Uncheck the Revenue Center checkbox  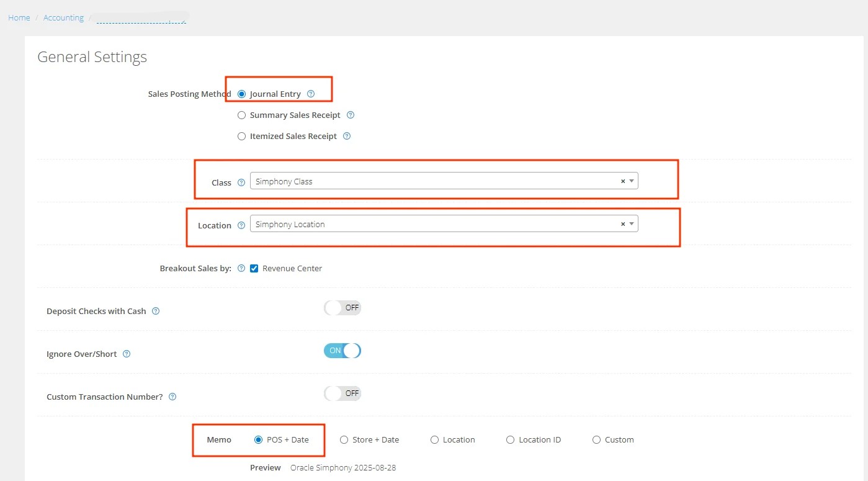tap(254, 268)
